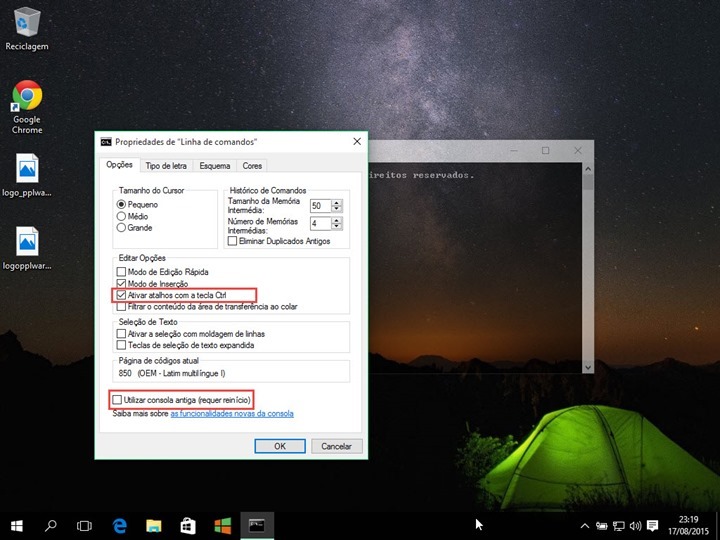This screenshot has width=720, height=540.
Task: Select the logo_pplwa... image file on desktop
Action: click(27, 175)
